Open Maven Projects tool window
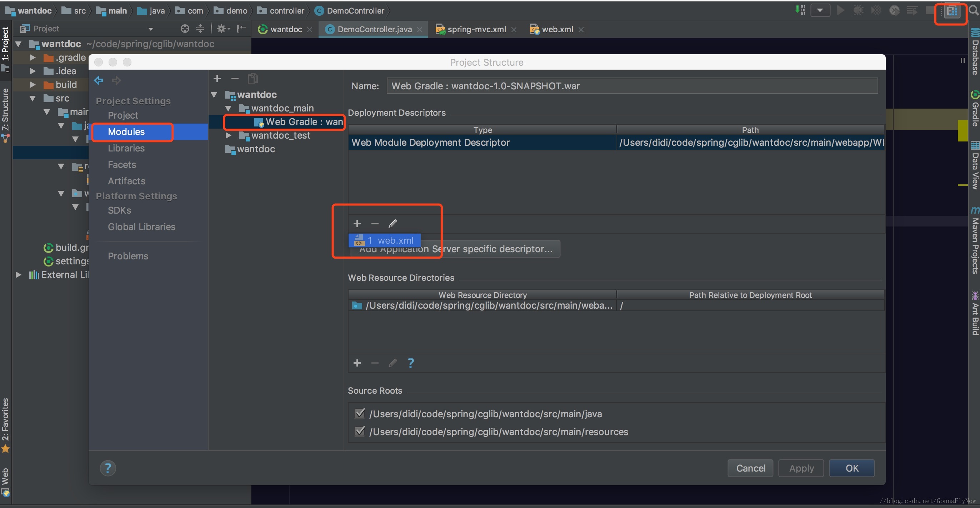Viewport: 980px width, 508px height. (x=975, y=240)
